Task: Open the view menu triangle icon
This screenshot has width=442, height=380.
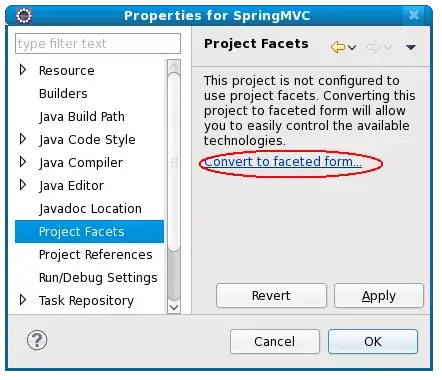Action: click(411, 47)
